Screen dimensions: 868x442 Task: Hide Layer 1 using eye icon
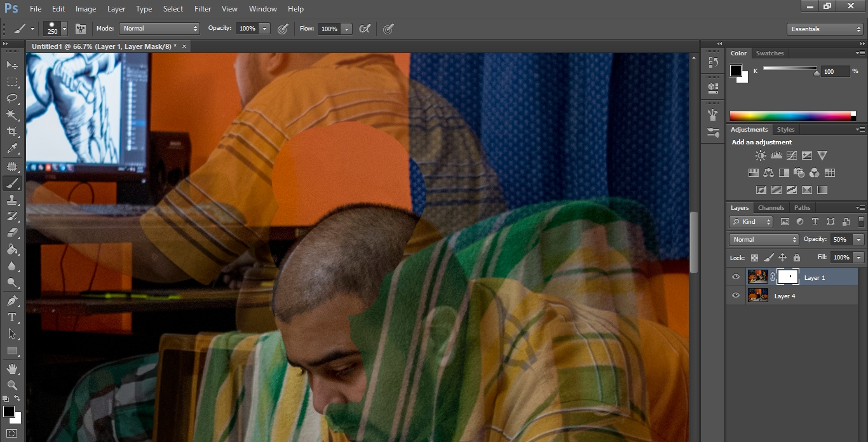736,277
